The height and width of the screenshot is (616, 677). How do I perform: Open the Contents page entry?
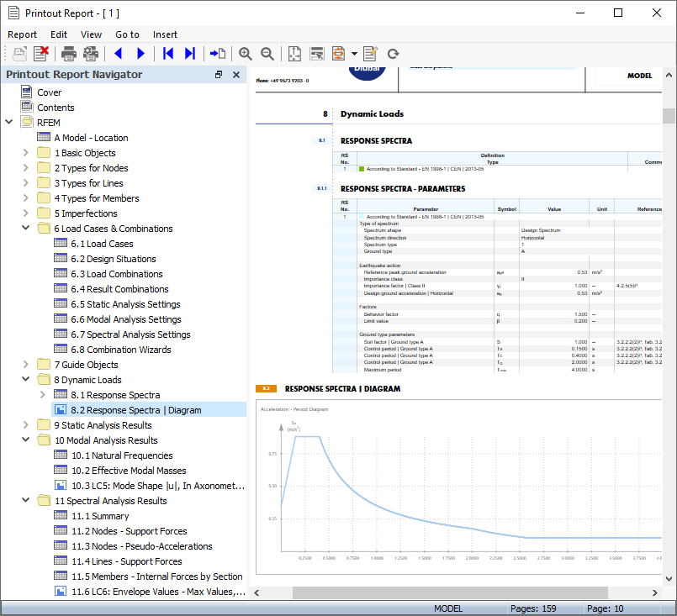(x=56, y=108)
